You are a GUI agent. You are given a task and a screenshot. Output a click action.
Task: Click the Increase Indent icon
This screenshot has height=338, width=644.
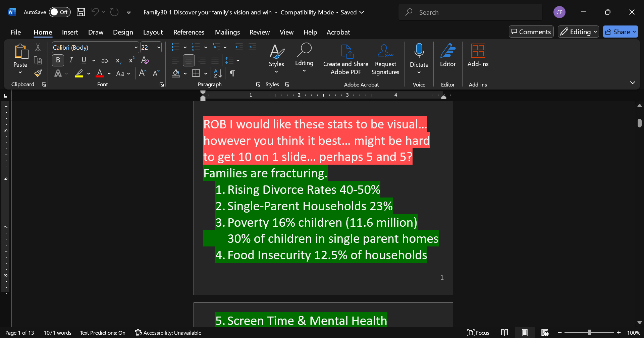(x=252, y=47)
